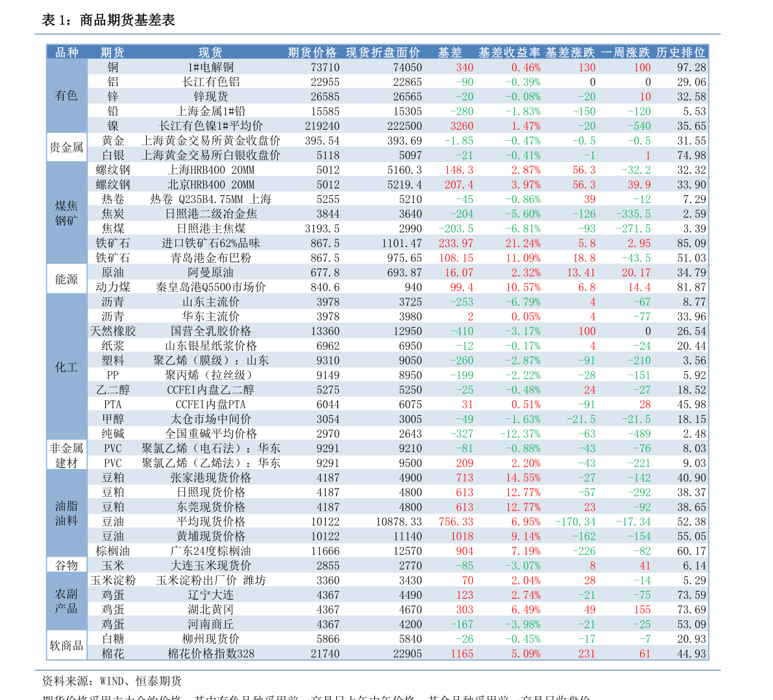This screenshot has width=773, height=700.
Task: Click 东莞现货价格 cell
Action: tap(210, 507)
